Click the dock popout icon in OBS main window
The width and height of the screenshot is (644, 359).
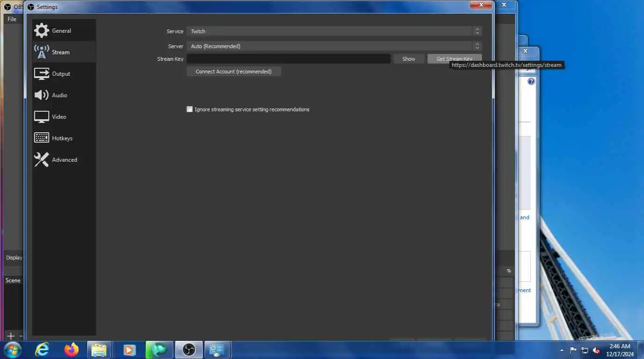tap(509, 271)
